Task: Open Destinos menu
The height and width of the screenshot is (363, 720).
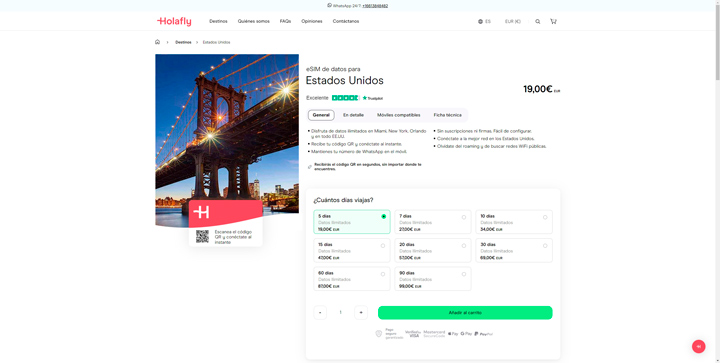Action: coord(218,22)
